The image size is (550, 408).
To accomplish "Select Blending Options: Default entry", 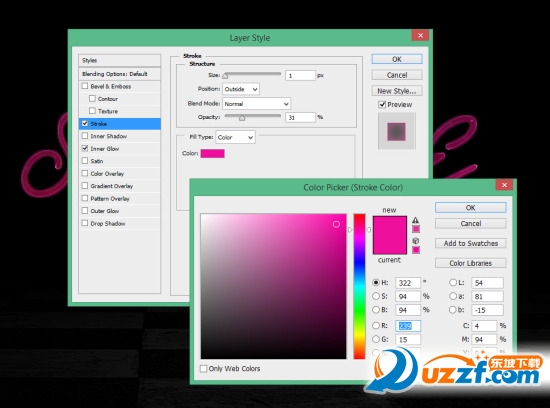I will [120, 74].
